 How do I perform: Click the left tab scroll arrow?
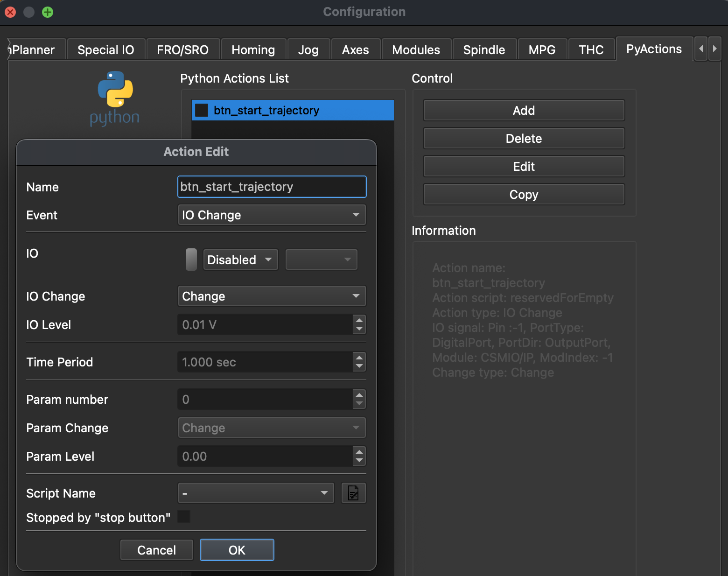(x=700, y=49)
